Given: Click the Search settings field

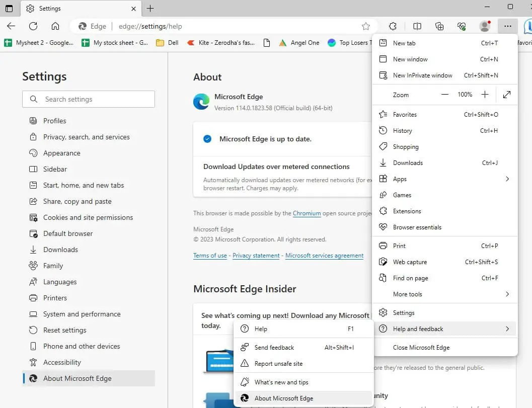Looking at the screenshot, I should [89, 99].
